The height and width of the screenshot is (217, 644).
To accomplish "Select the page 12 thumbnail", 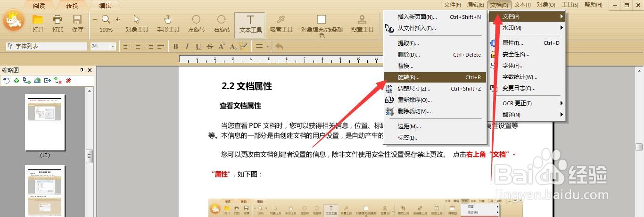I will (x=45, y=123).
